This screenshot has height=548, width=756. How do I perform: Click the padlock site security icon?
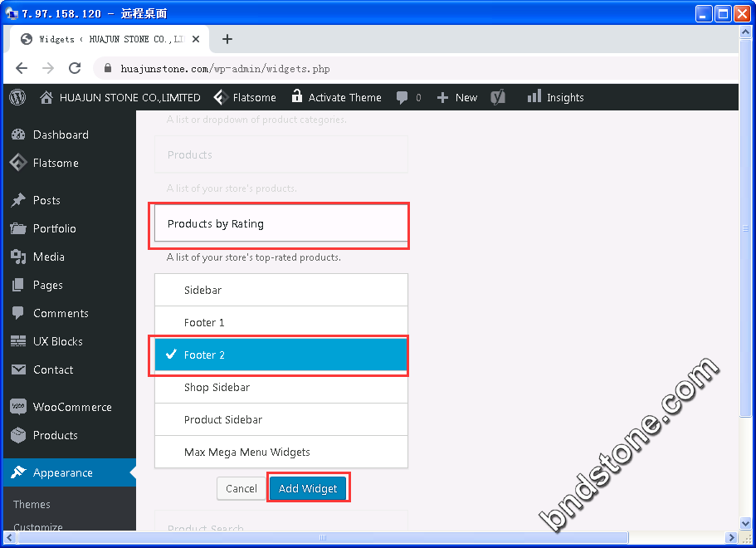108,68
